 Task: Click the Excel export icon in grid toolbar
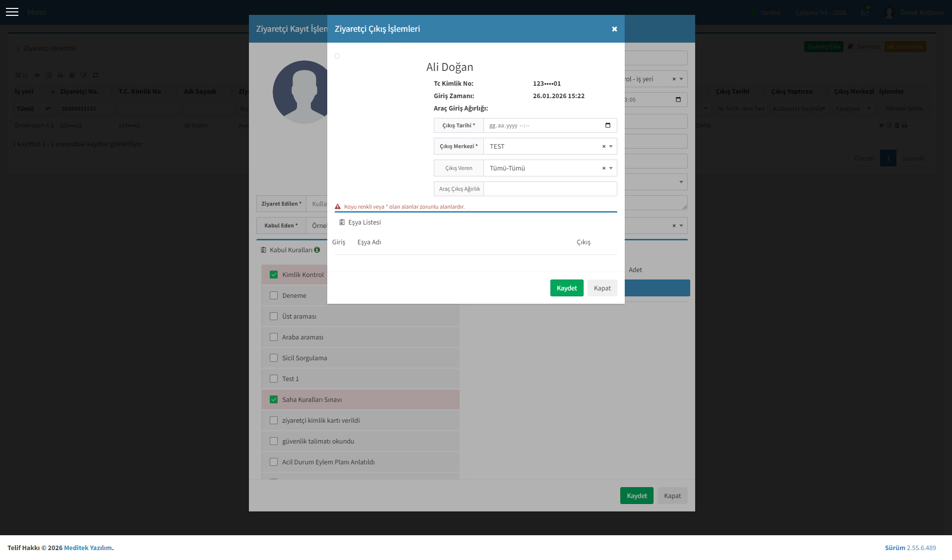[49, 75]
